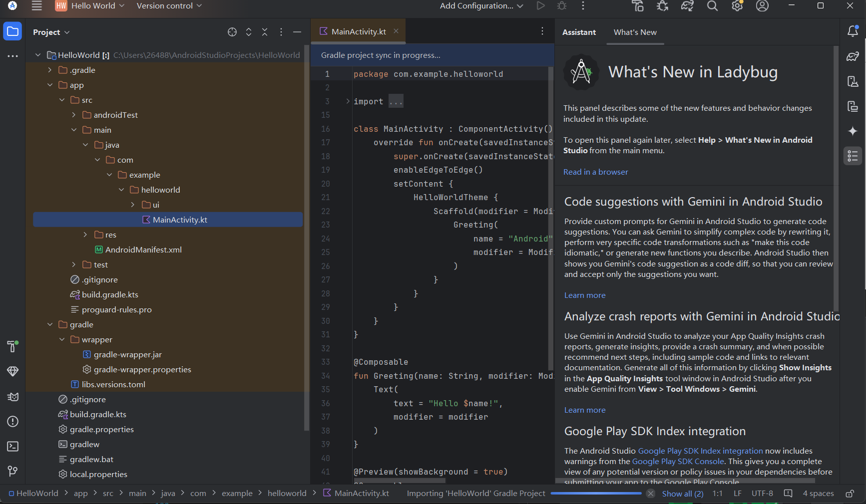Click the Gradle import progress bar
Image resolution: width=866 pixels, height=504 pixels.
coord(596,494)
